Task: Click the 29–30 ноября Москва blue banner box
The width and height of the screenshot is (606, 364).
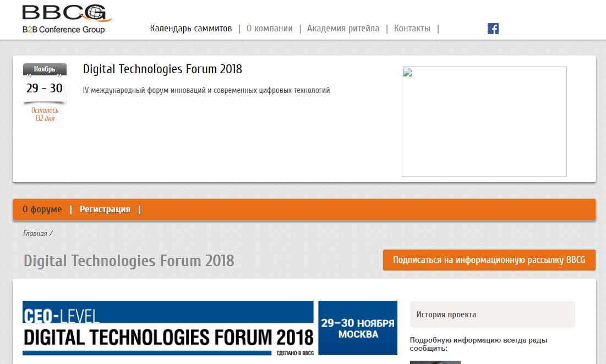Action: coord(358,328)
